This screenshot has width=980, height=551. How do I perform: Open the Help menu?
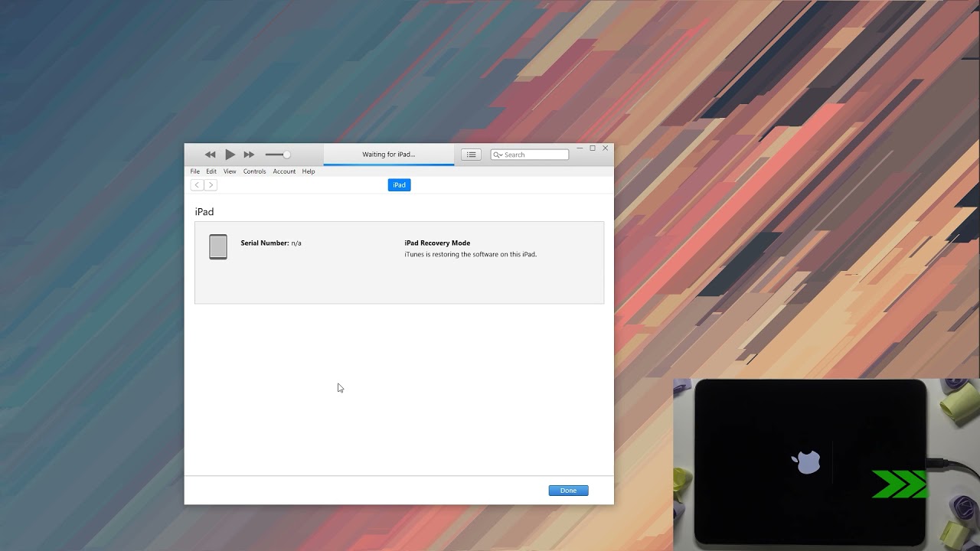point(309,171)
